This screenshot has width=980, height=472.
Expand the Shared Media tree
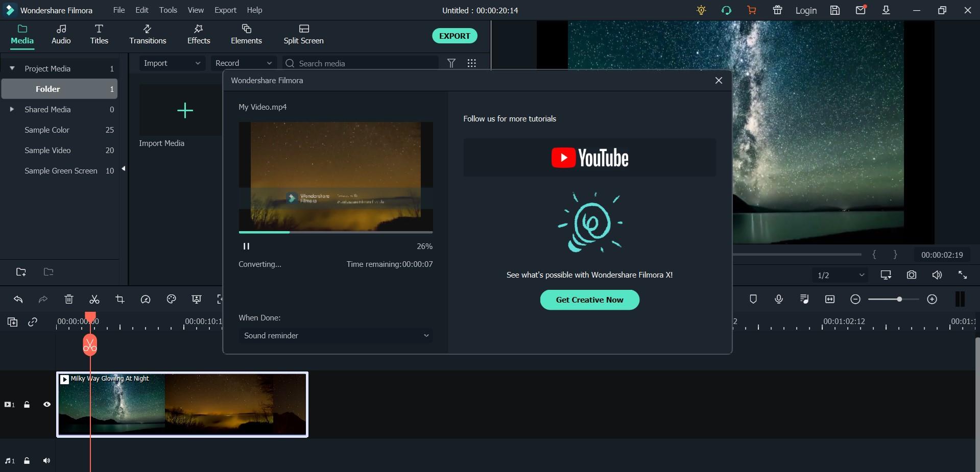(12, 109)
